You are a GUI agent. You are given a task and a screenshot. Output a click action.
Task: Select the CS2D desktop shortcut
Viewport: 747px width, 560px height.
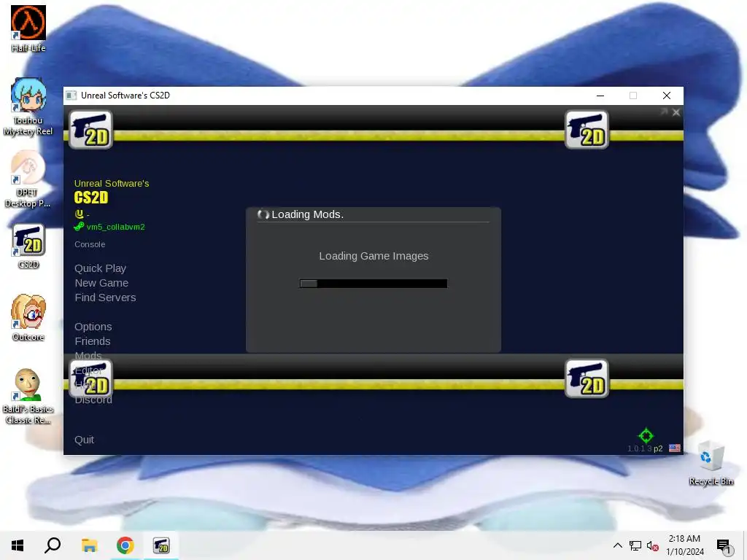tap(28, 246)
